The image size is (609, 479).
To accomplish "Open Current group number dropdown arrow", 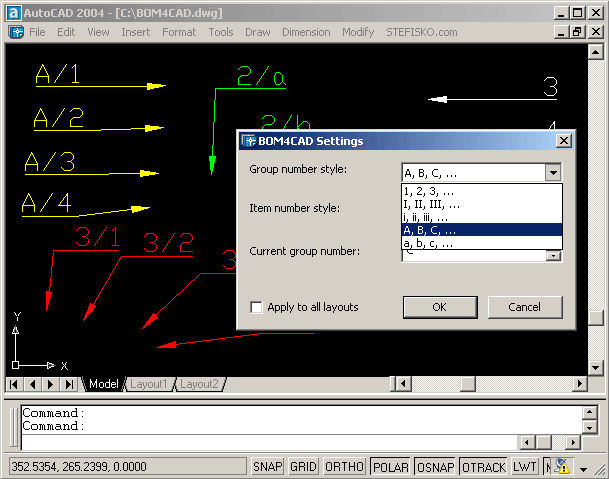I will point(553,256).
